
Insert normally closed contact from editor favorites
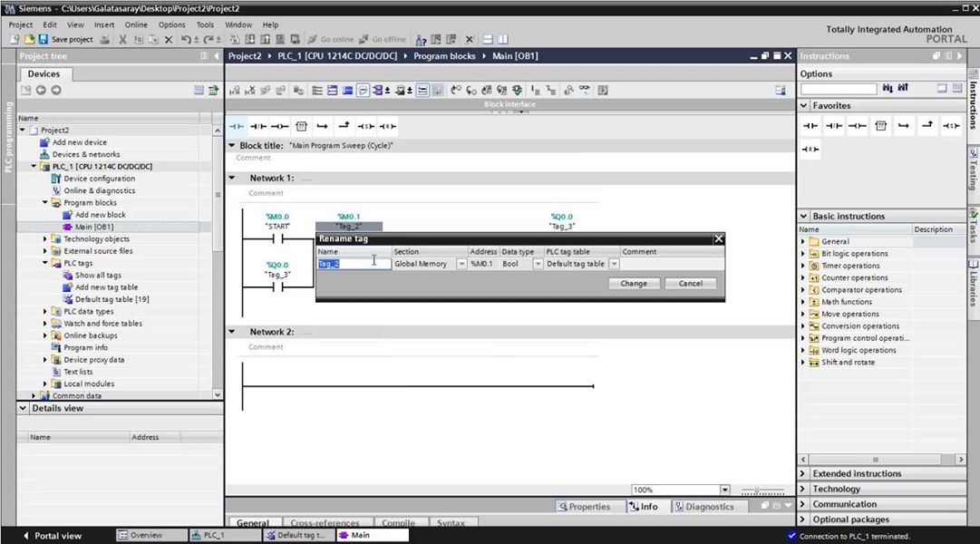tap(258, 126)
